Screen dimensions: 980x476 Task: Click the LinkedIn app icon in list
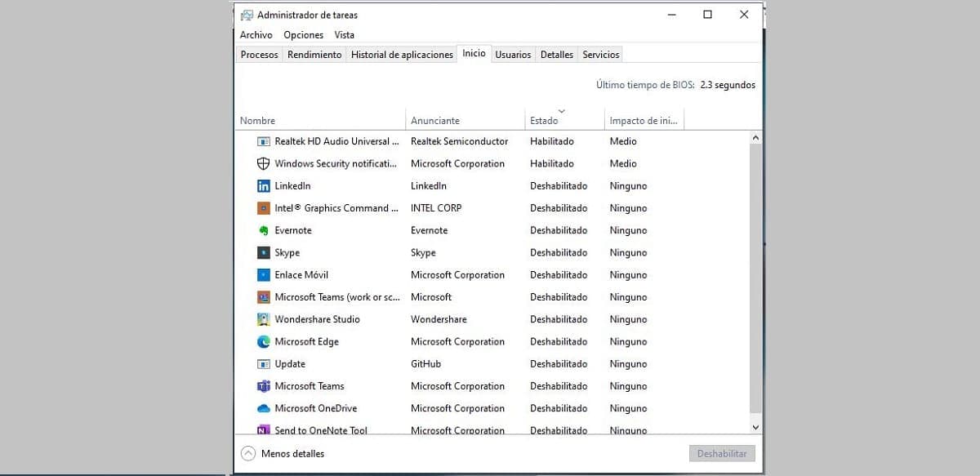pos(263,186)
